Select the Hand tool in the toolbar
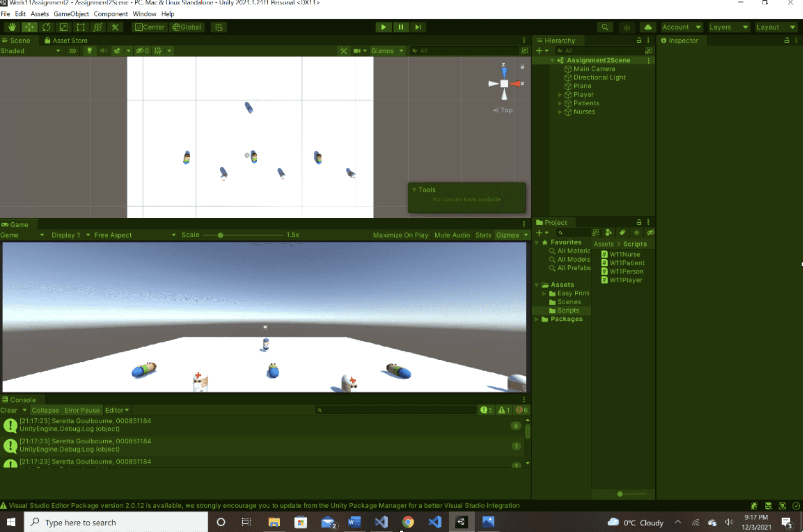The image size is (803, 532). pos(12,27)
